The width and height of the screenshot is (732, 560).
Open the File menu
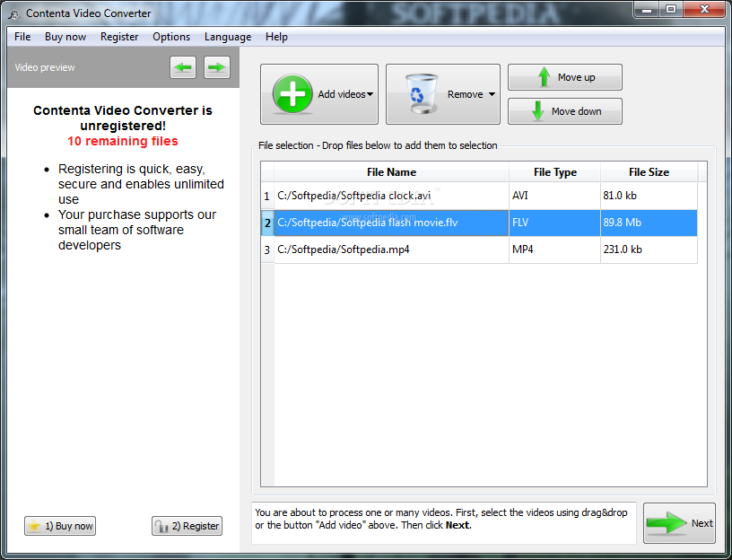pos(22,37)
